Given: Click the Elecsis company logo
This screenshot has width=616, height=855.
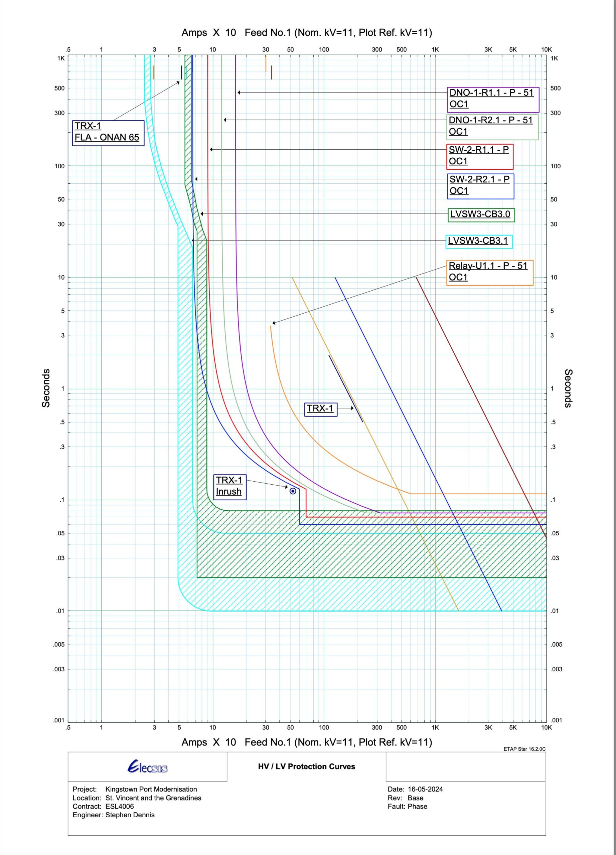Looking at the screenshot, I should (x=147, y=767).
